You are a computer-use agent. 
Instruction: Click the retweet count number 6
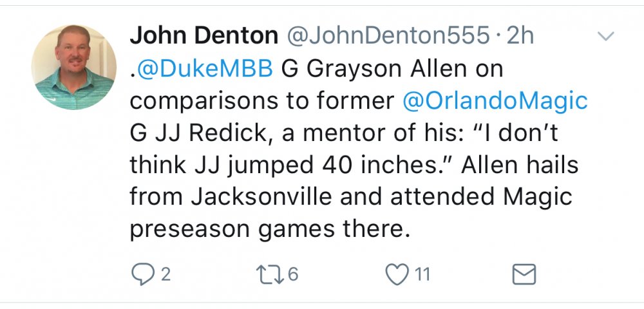293,276
